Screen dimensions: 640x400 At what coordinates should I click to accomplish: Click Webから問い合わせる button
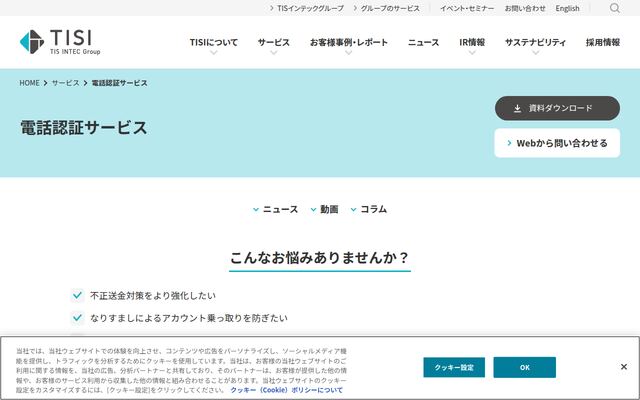(x=557, y=143)
